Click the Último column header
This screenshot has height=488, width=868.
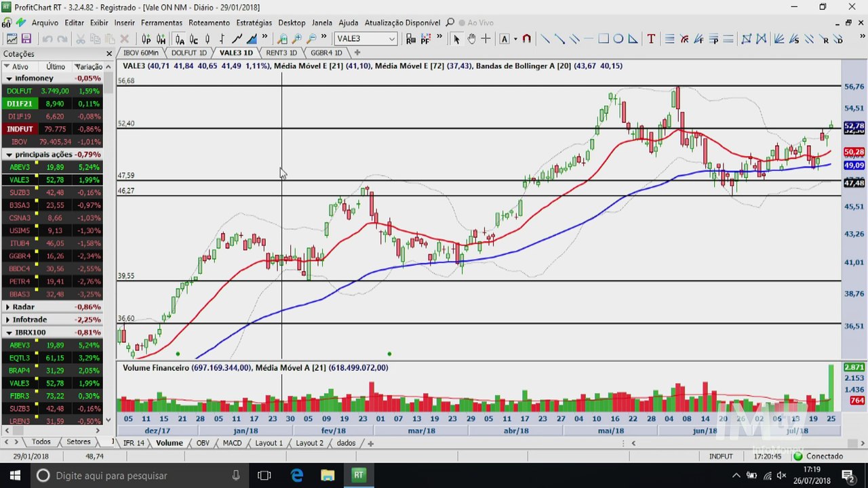[x=56, y=66]
